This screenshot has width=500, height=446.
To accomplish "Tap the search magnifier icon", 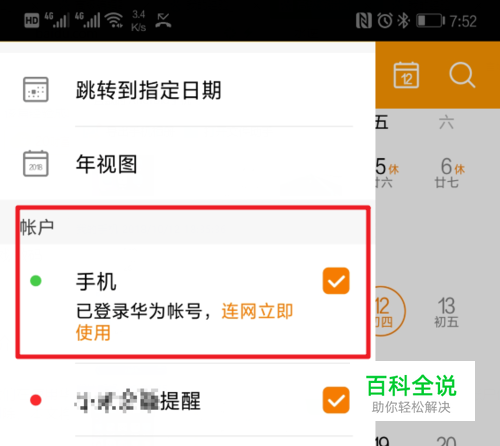I will point(462,75).
